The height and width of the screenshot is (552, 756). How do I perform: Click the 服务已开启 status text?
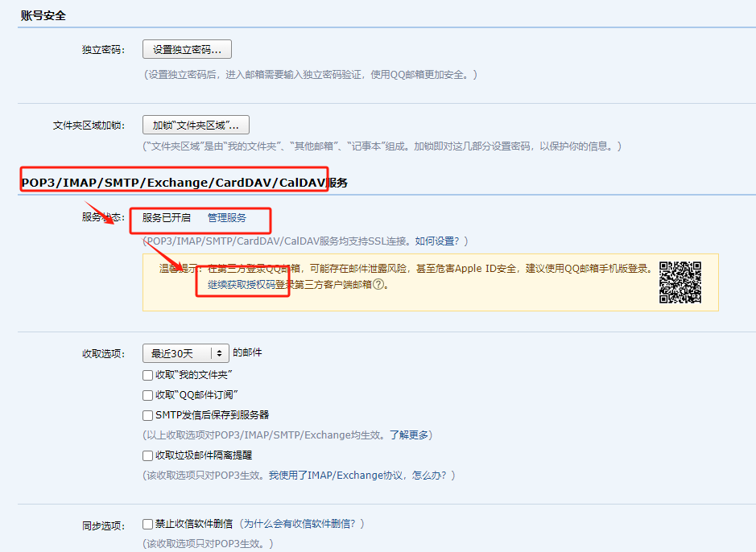167,218
